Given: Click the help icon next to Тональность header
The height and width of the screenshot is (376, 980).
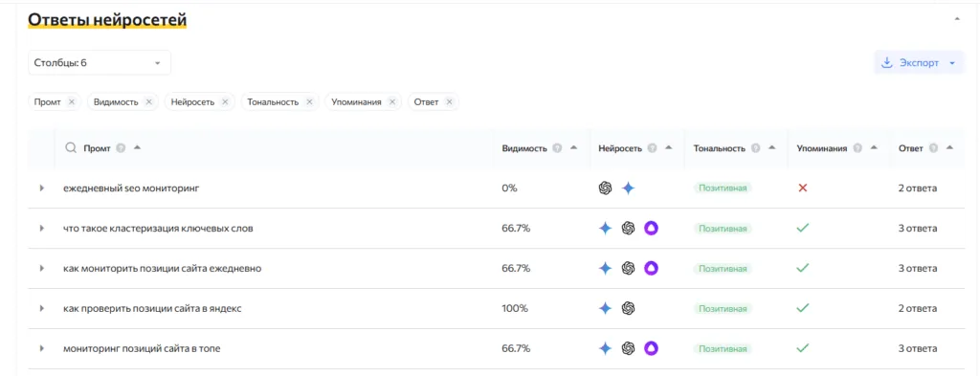Looking at the screenshot, I should pos(756,148).
